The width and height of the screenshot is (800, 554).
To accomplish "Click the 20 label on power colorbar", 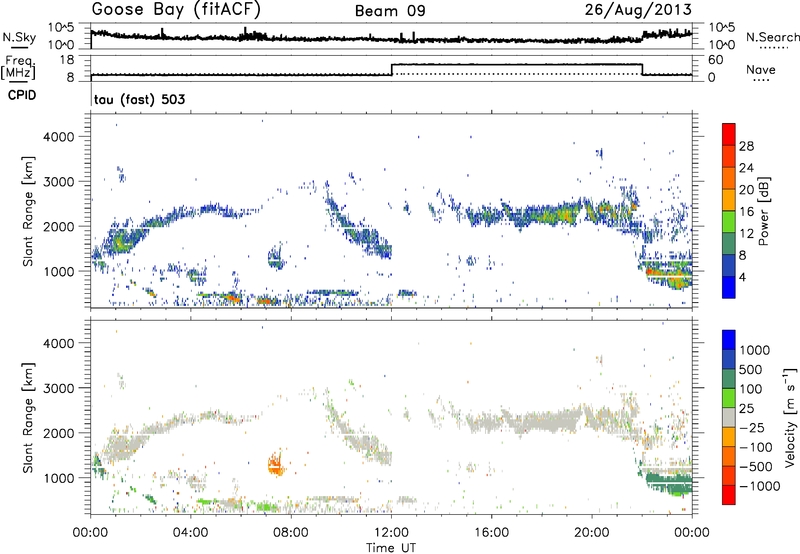I will click(x=746, y=190).
